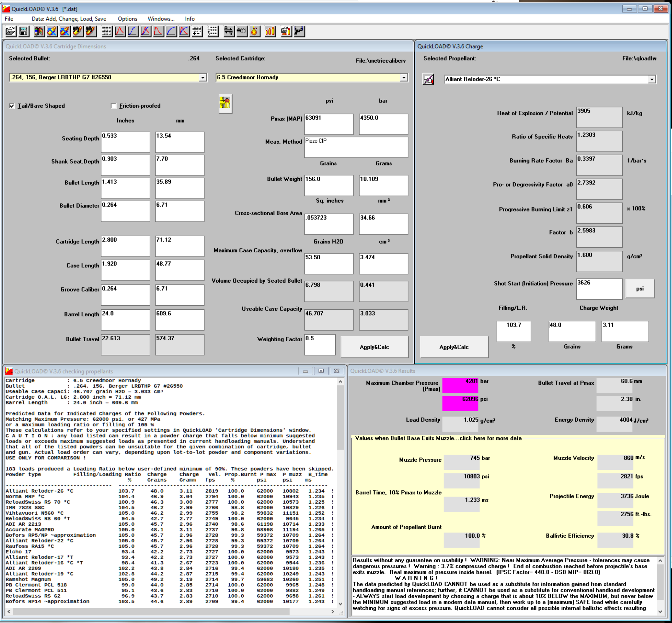The height and width of the screenshot is (623, 672).
Task: Click 'Values when Bullet Base Exits Muzzle' for more data
Action: [x=438, y=438]
